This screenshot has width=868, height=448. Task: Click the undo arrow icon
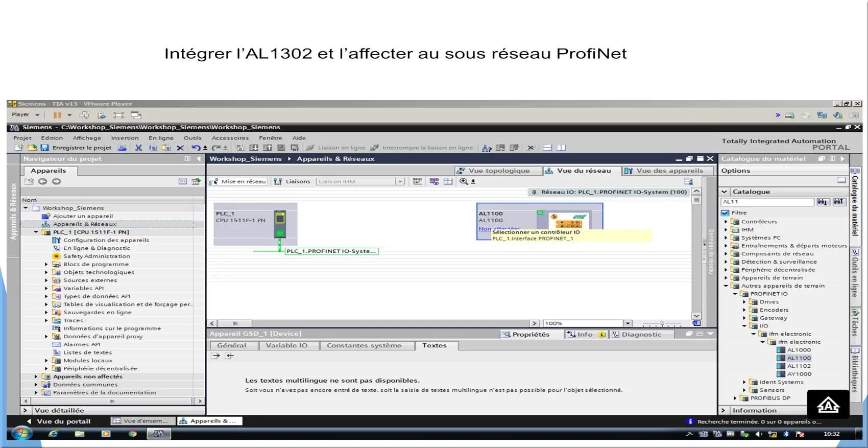[196, 148]
